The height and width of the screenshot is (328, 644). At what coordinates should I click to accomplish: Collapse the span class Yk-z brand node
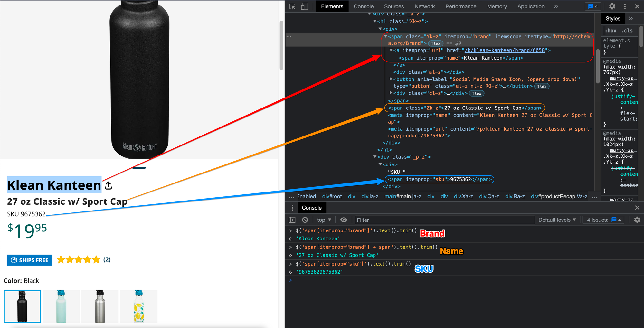pyautogui.click(x=385, y=36)
